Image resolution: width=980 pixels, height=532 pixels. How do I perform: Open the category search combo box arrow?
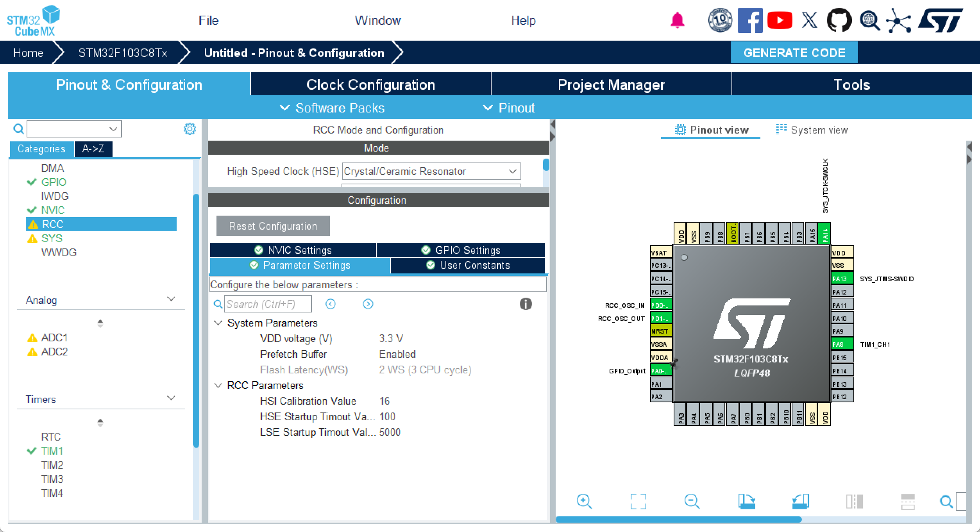(113, 129)
